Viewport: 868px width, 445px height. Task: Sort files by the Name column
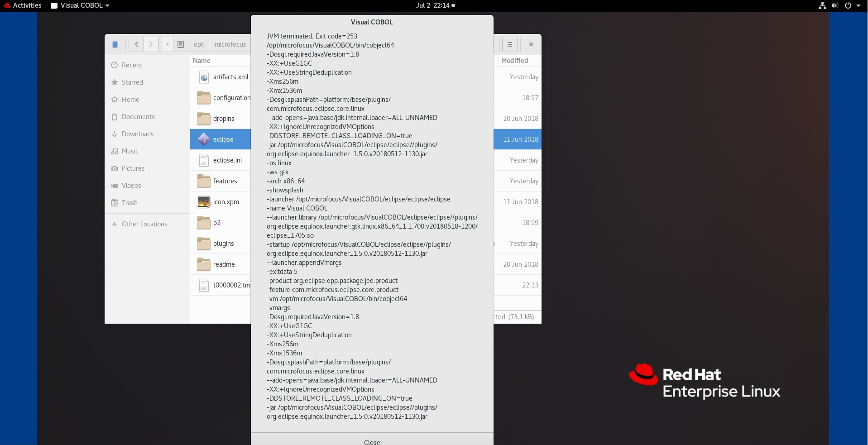220,61
